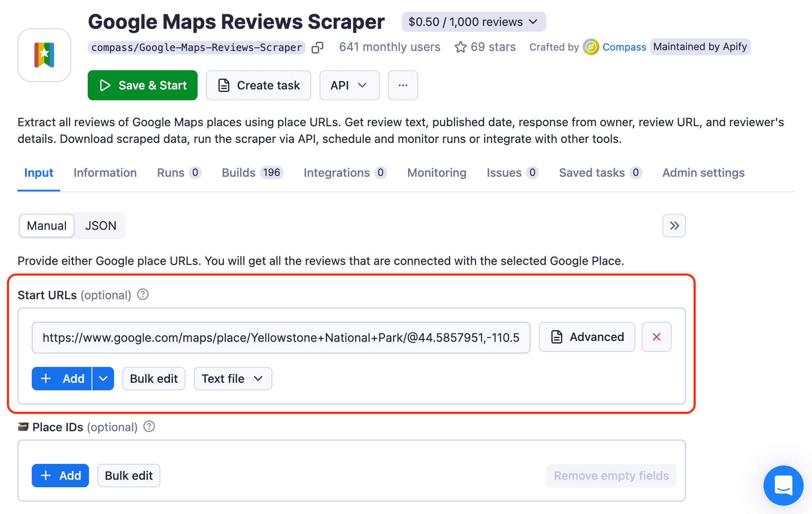Click the Maintained by Apify badge
Viewport: 812px width, 514px height.
(700, 47)
